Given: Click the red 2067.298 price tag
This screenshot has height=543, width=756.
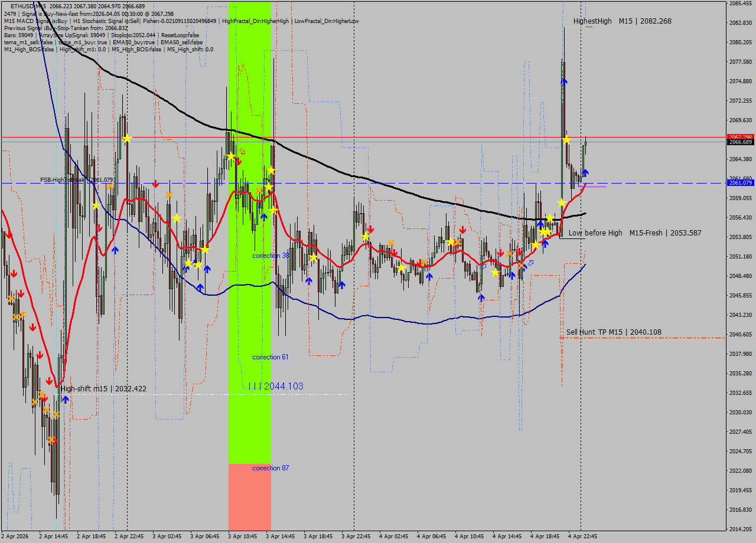Looking at the screenshot, I should point(740,137).
